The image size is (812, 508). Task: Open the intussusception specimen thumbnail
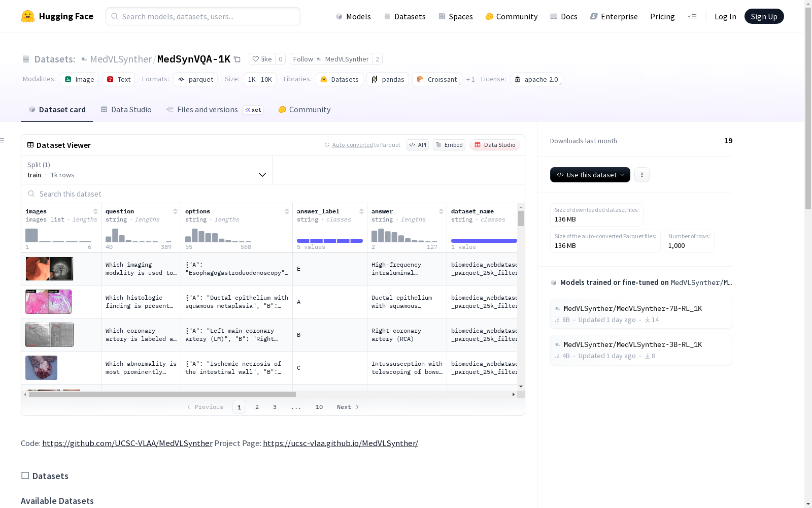pos(41,368)
